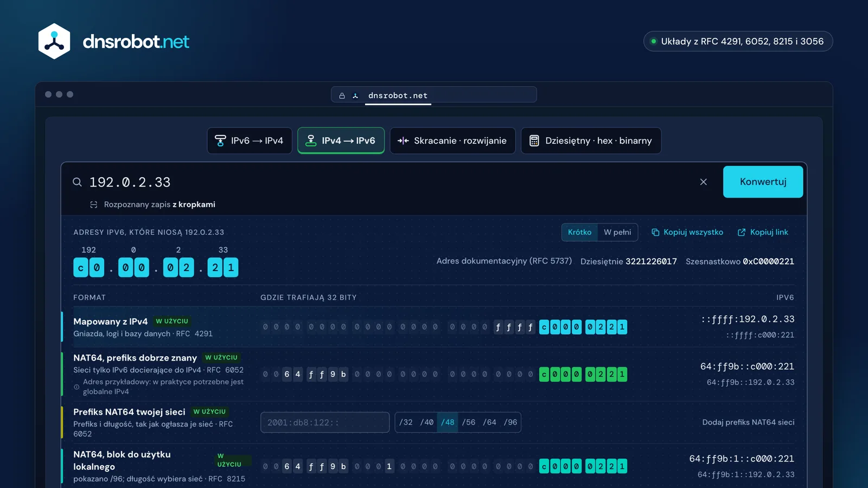The image size is (868, 488).
Task: Click the info icon next to Adres przykładowy
Action: click(x=76, y=387)
